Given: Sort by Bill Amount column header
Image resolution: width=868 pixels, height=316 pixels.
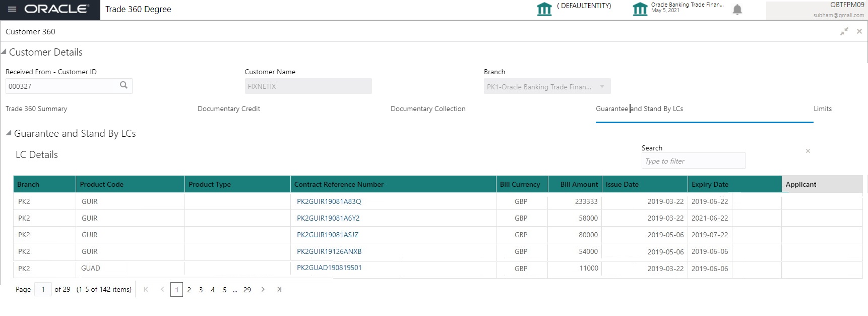Looking at the screenshot, I should 575,184.
